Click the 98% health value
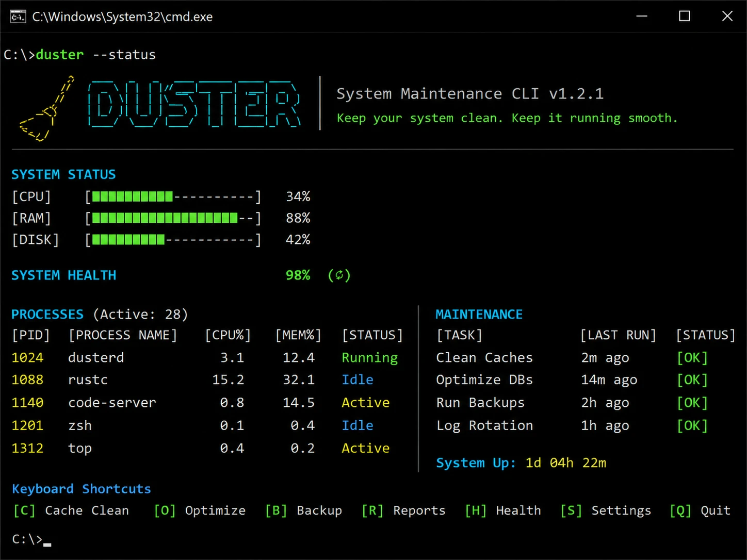The width and height of the screenshot is (747, 560). [298, 275]
